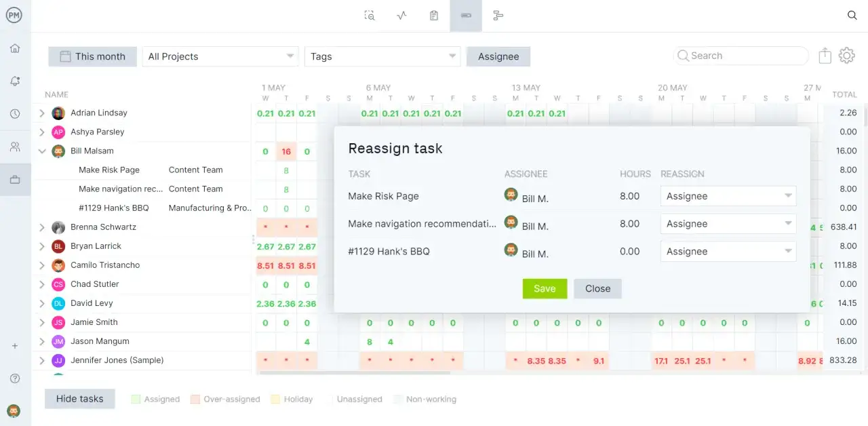Expand Jamie Smith's row
Screen dimensions: 868x426
42,322
